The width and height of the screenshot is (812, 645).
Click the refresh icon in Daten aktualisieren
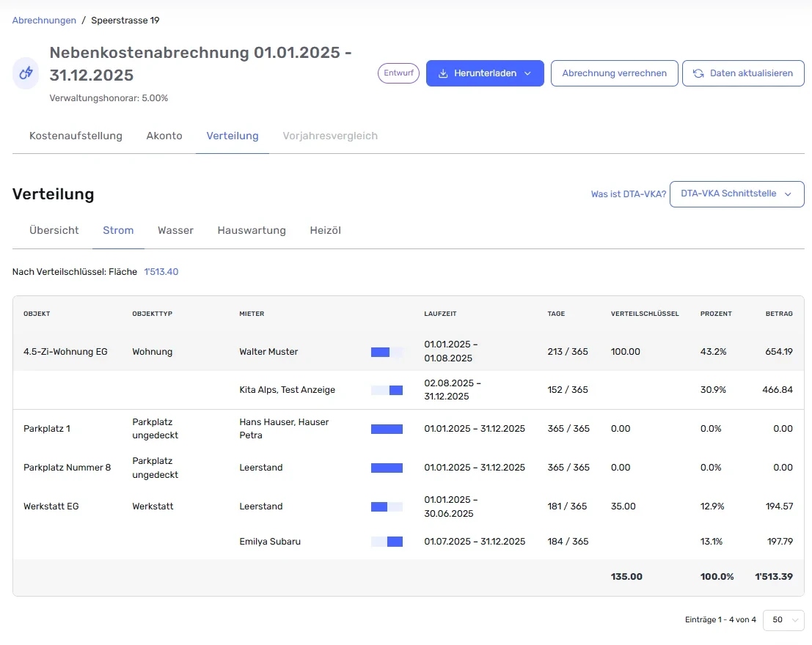point(698,73)
